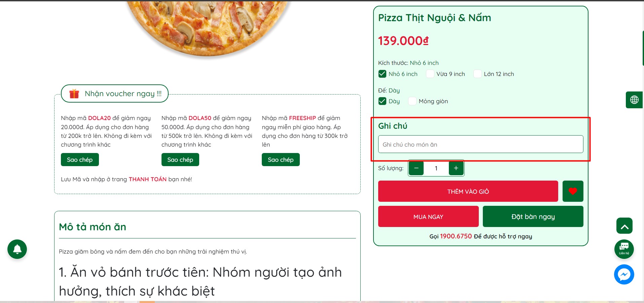
Task: Focus the Ghi chú cho món ăn field
Action: tap(480, 144)
